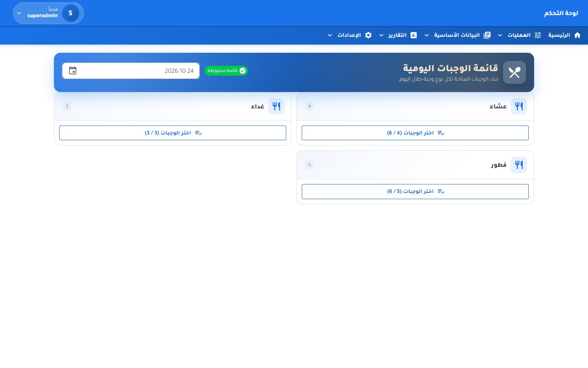Click the لوحة التحكم title link
Screen dimensions: 588x368
[561, 13]
